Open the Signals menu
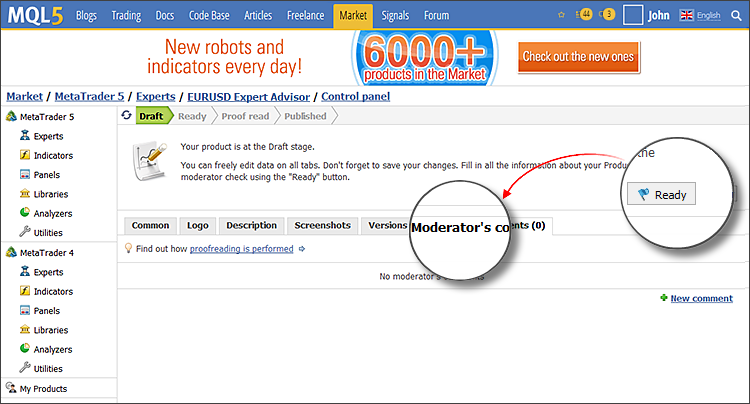Screen dimensions: 750x404 point(395,16)
